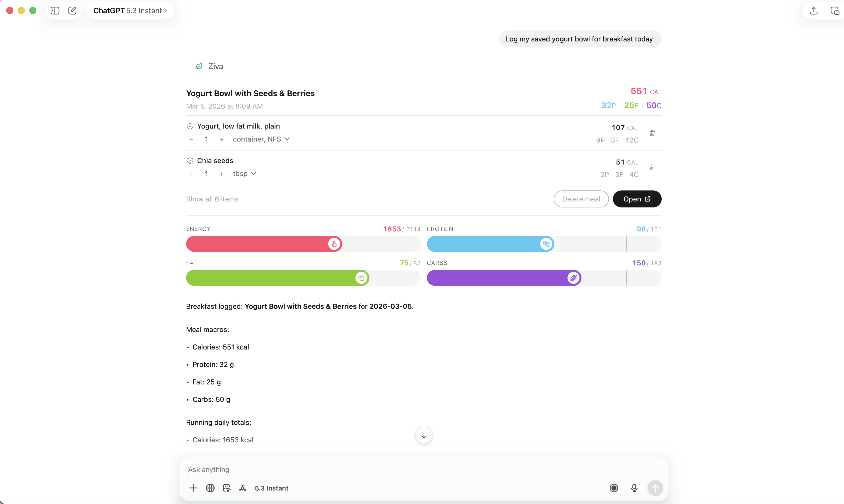Change the yogurt unit from container, NFS
Screen dimensions: 844x504
(261, 139)
